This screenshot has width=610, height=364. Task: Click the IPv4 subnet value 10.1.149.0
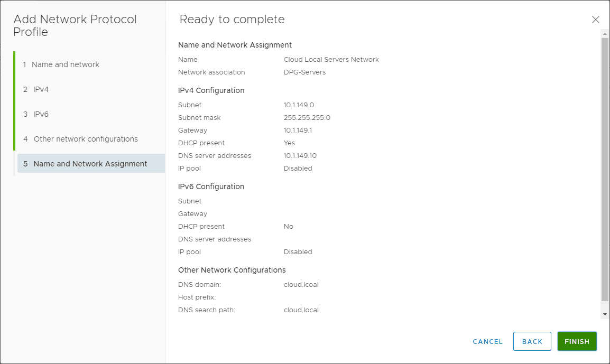pyautogui.click(x=299, y=105)
